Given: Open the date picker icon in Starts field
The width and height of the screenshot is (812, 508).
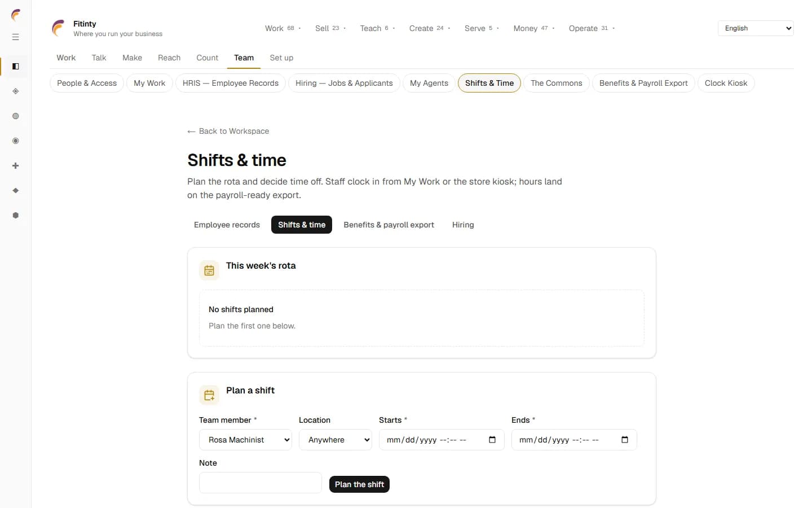Looking at the screenshot, I should pos(492,440).
